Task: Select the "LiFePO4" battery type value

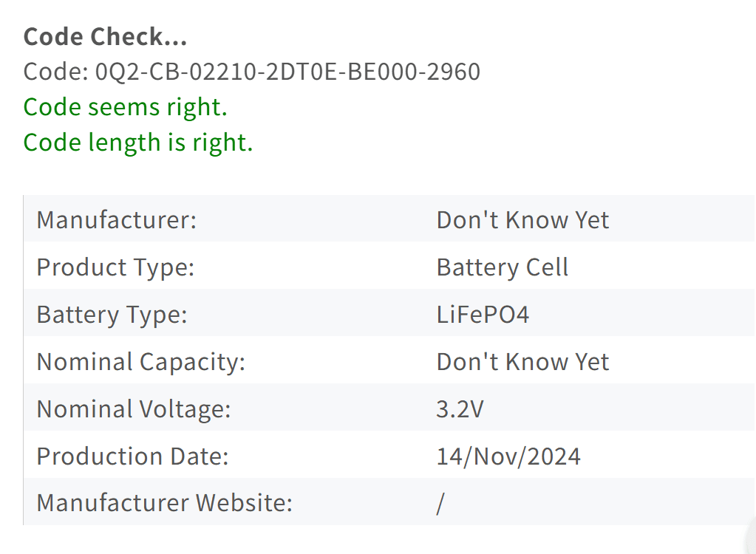Action: point(483,315)
